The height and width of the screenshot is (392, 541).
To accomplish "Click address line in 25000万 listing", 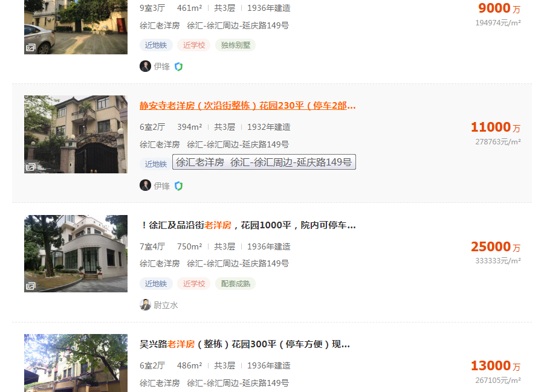I will (214, 263).
